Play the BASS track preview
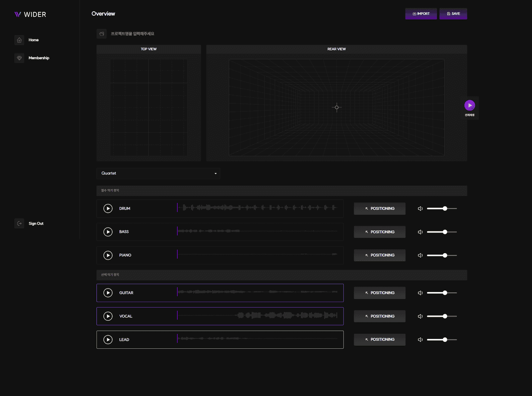This screenshot has width=532, height=396. tap(108, 232)
